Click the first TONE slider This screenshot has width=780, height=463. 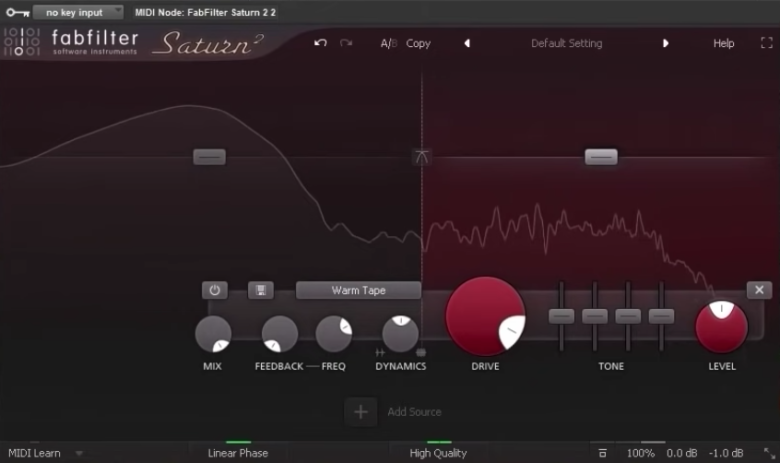[x=561, y=316]
